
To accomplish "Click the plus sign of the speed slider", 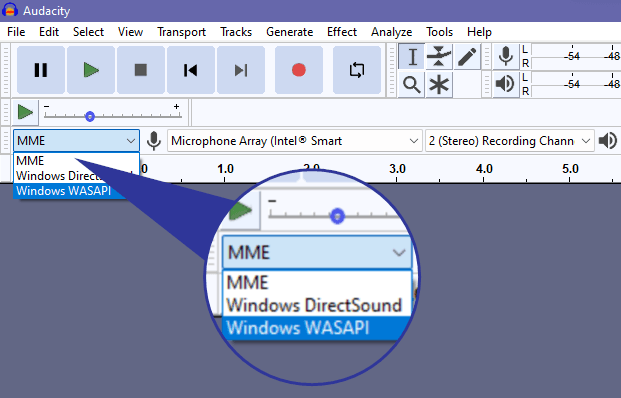I will 176,107.
